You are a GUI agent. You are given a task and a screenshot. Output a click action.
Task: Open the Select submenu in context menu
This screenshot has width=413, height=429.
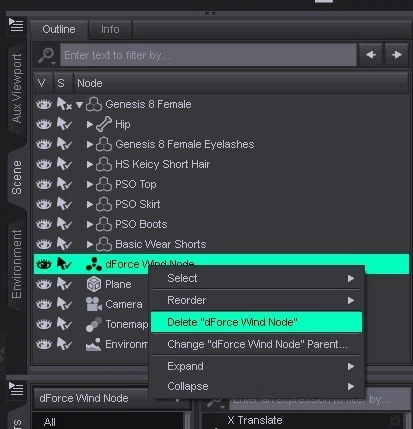pos(256,278)
